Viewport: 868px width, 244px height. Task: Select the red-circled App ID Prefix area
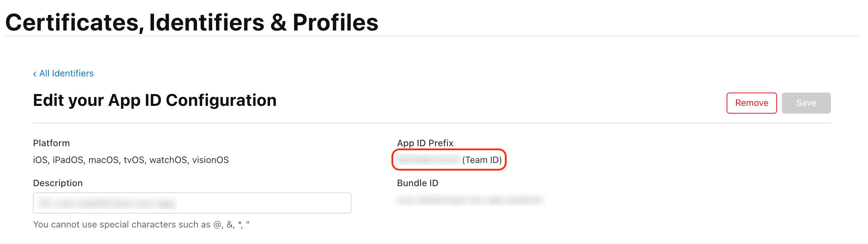tap(449, 160)
